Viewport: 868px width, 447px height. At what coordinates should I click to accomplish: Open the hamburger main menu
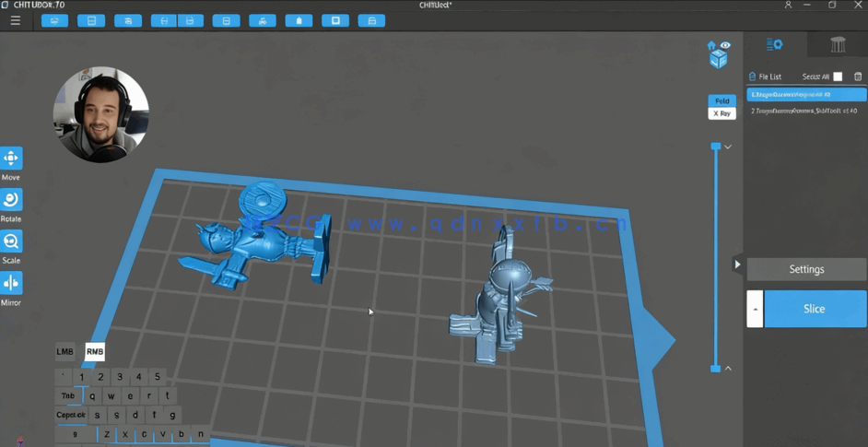click(x=16, y=20)
